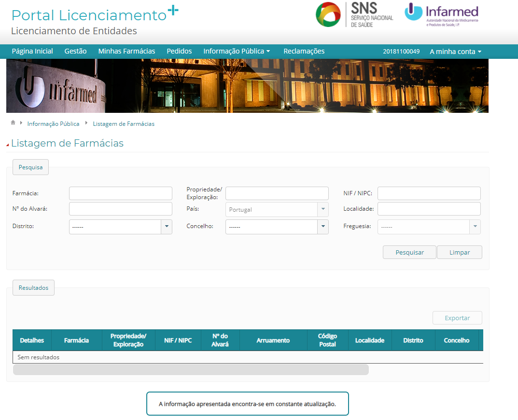Click the NIF / NIPC input field

coord(429,193)
